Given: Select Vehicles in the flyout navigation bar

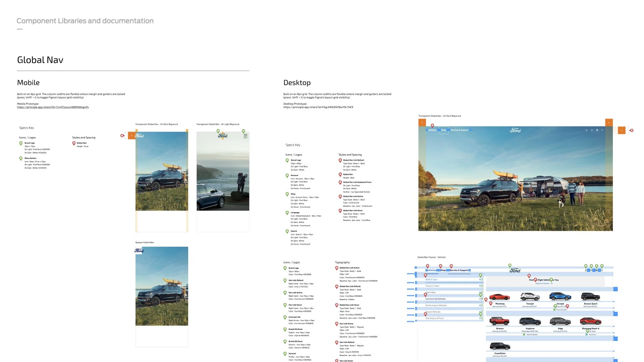Looking at the screenshot, I should 432,270.
